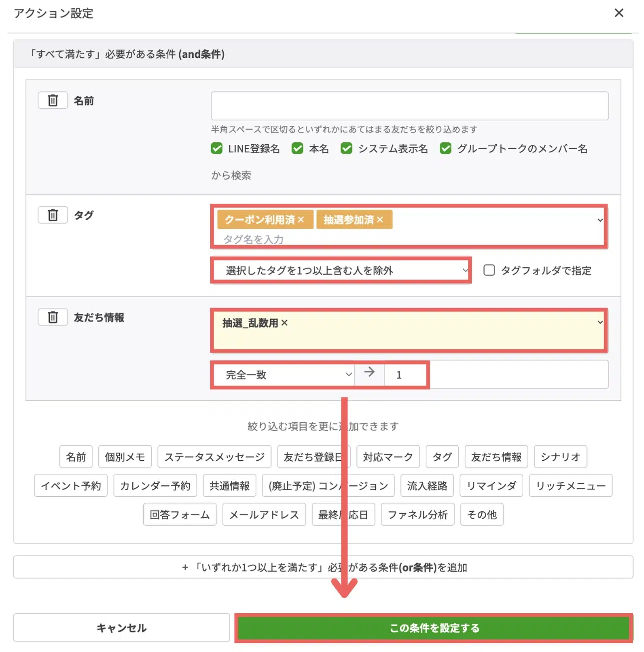Add the 共通情報 filter
Screen dimensions: 644x652
pos(230,486)
